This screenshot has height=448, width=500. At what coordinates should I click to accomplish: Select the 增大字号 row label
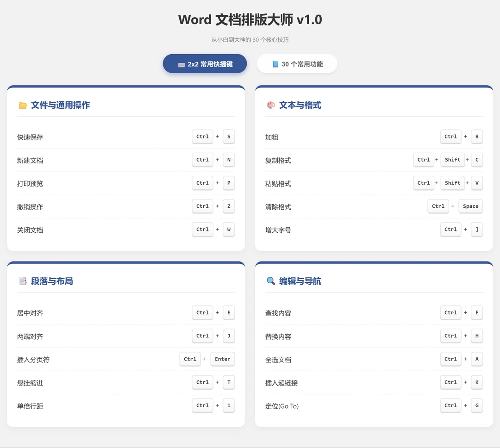[278, 230]
